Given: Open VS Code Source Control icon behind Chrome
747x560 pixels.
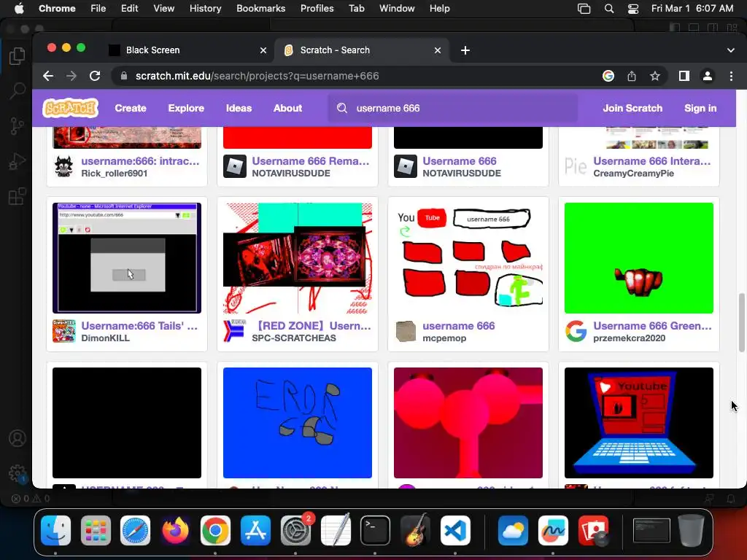Looking at the screenshot, I should click(x=18, y=126).
